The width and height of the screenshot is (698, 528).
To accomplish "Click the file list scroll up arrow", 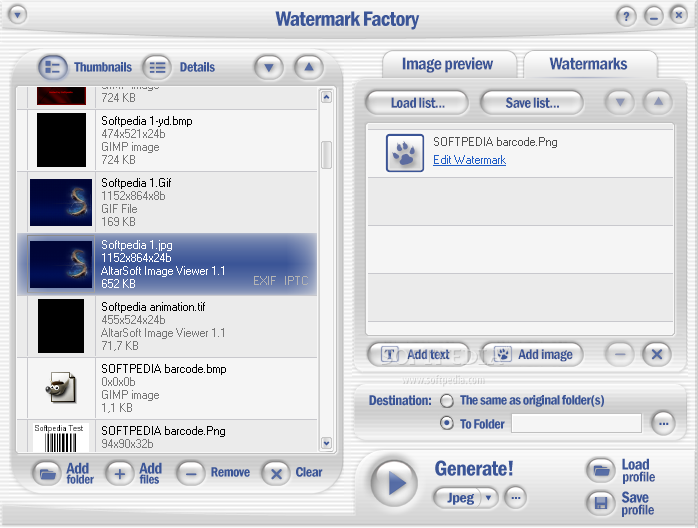I will 326,97.
